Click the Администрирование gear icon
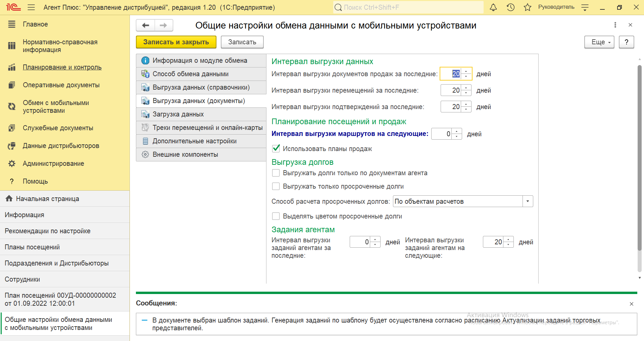Viewport: 644px width, 341px height. pos(12,163)
